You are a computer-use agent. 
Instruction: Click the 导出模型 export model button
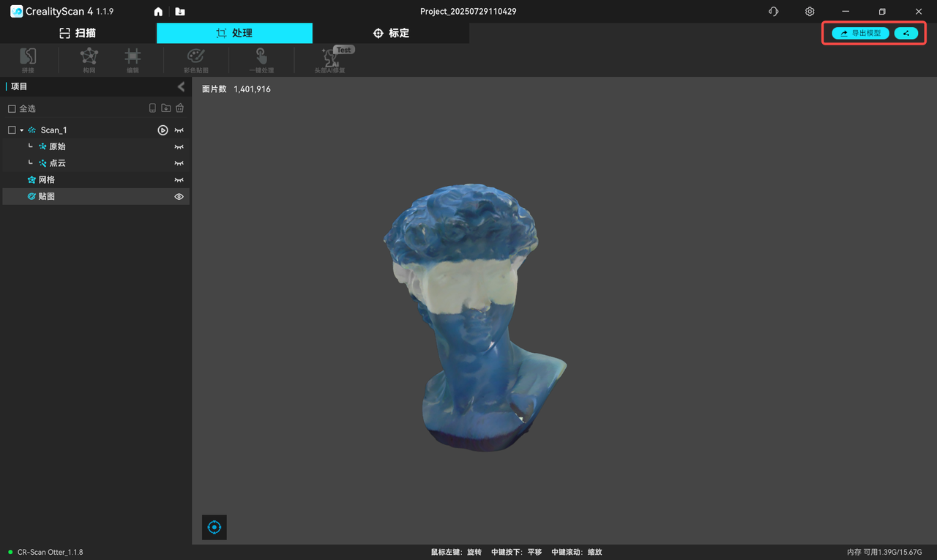(x=861, y=33)
